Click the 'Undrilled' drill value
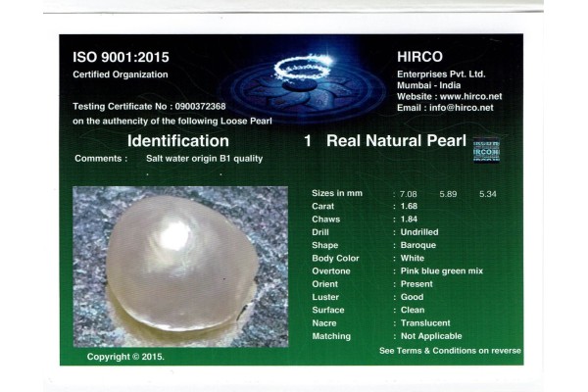The image size is (588, 392). 419,232
